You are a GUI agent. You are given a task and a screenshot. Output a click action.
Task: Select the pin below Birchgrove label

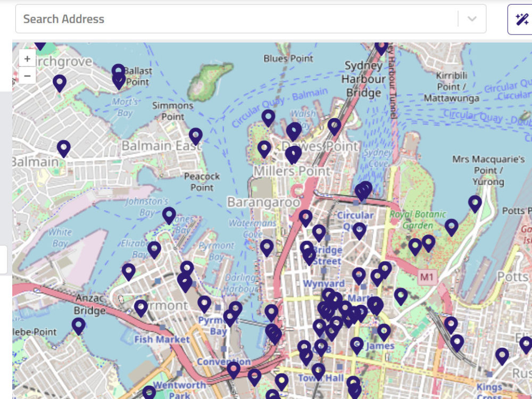[60, 83]
